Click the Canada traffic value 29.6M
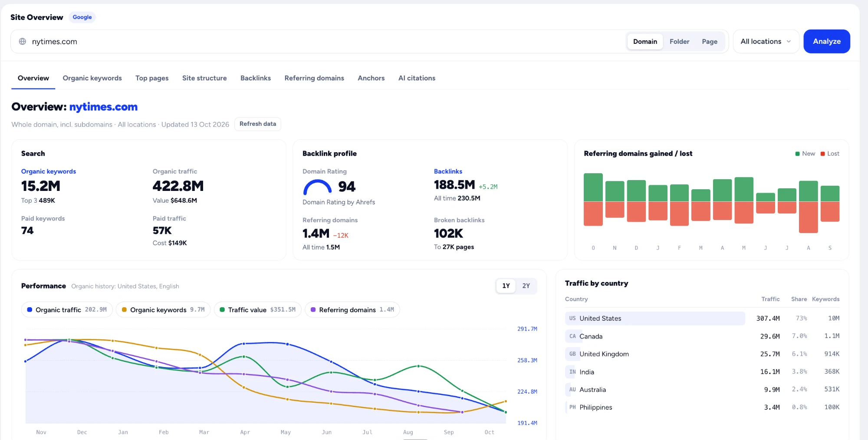Viewport: 868px width, 440px height. tap(770, 336)
